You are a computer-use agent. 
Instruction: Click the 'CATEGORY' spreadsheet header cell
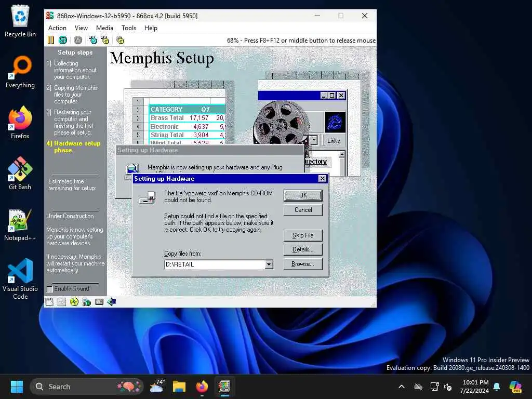[167, 109]
